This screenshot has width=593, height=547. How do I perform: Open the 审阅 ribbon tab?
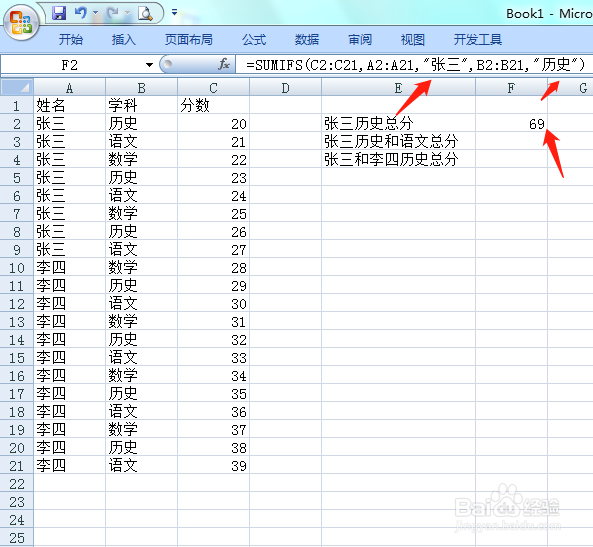pyautogui.click(x=360, y=39)
